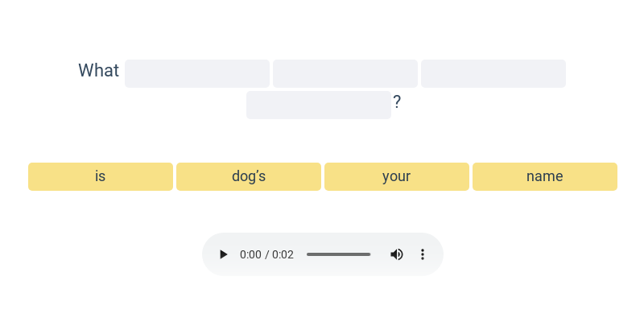Click the word "What" in the sentence
This screenshot has height=322, width=644.
click(98, 71)
